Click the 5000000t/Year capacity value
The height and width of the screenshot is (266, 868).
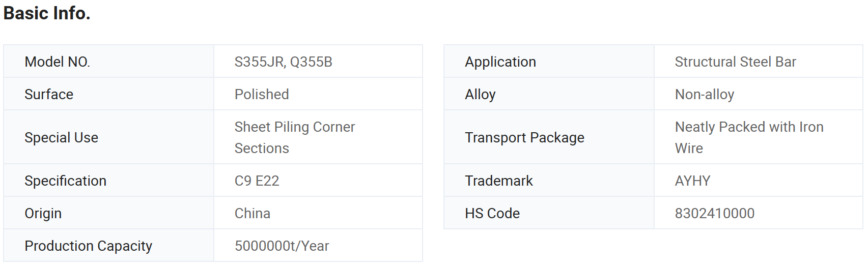coord(282,246)
